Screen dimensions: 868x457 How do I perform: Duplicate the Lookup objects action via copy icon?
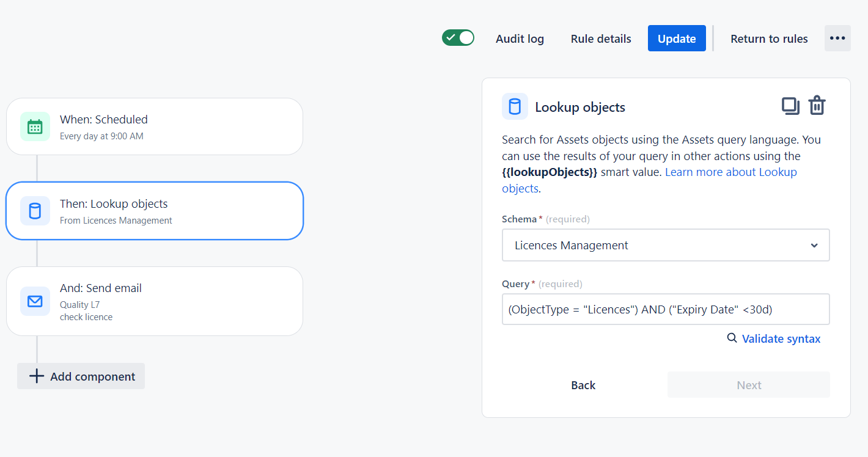[x=790, y=105]
